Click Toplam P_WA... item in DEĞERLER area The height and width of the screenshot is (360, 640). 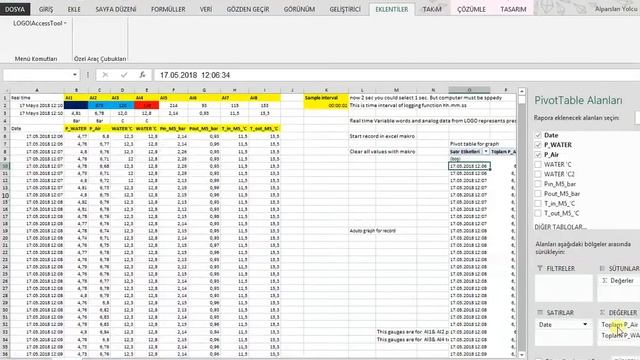click(620, 335)
